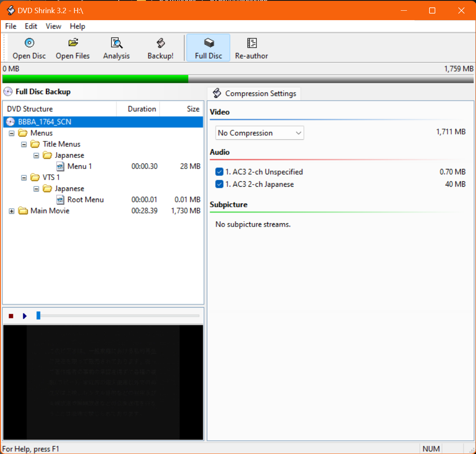Click the 28 MB size value

(190, 167)
